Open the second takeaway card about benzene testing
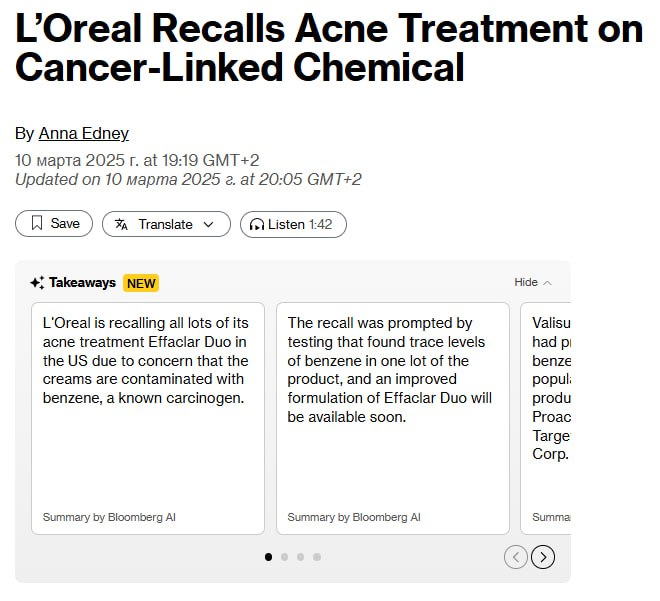This screenshot has height=601, width=660. pos(392,418)
